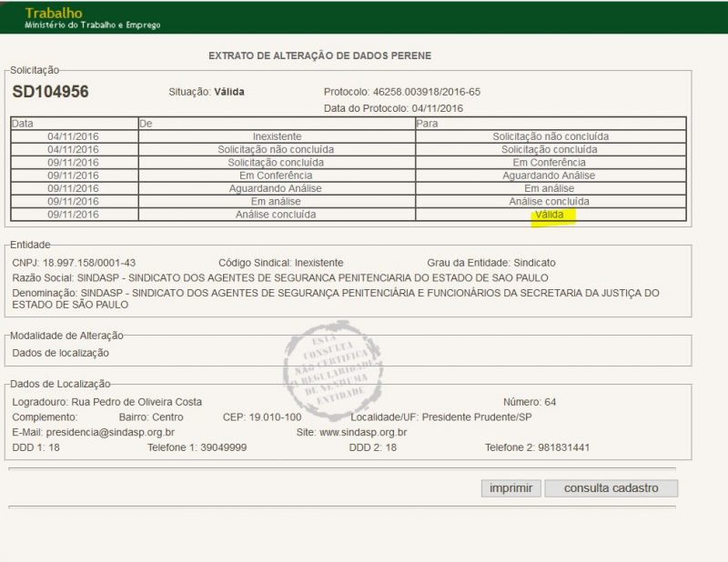Click the Para column header

(551, 124)
